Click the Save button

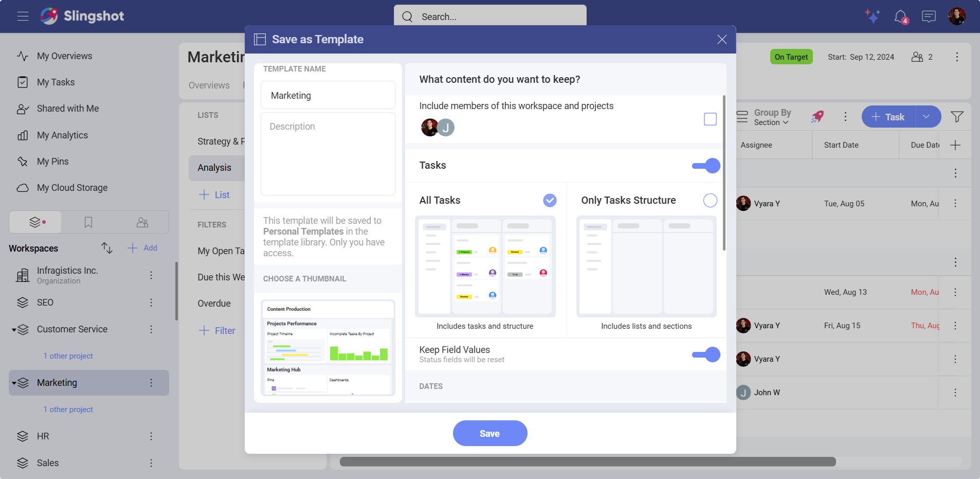[489, 433]
